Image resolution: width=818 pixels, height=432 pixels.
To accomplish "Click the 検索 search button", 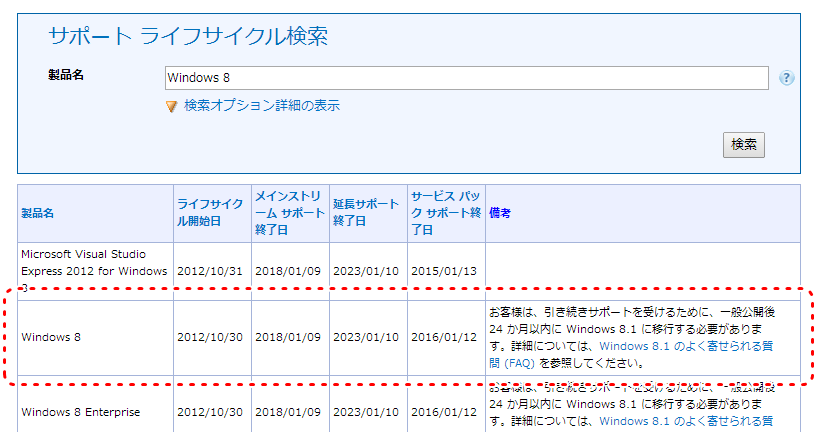I will click(x=743, y=145).
